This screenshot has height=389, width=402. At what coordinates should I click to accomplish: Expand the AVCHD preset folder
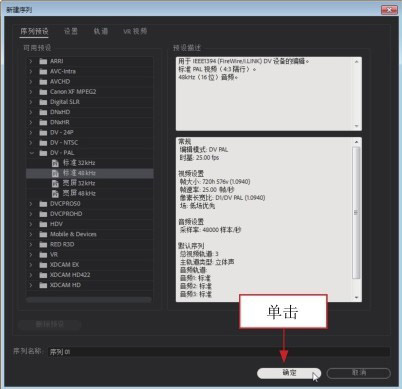31,82
